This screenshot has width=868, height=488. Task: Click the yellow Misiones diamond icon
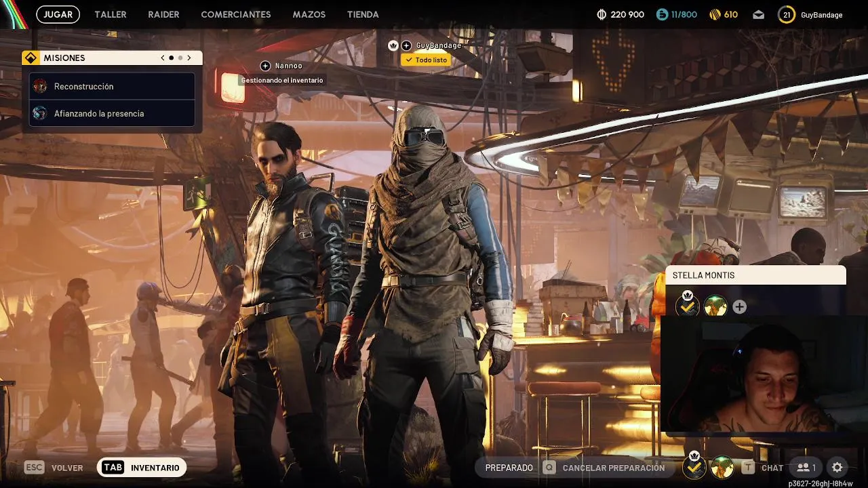[31, 58]
